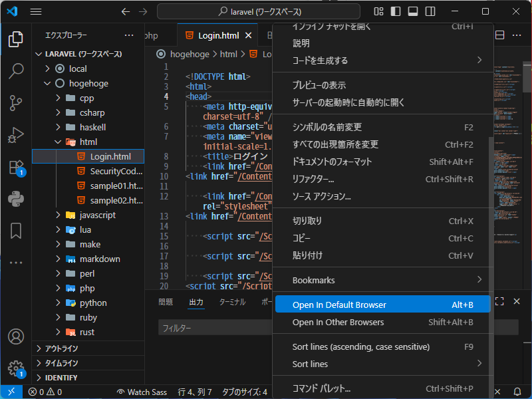Expand the javascript folder
Viewport: 532px width, 399px height.
tap(97, 215)
